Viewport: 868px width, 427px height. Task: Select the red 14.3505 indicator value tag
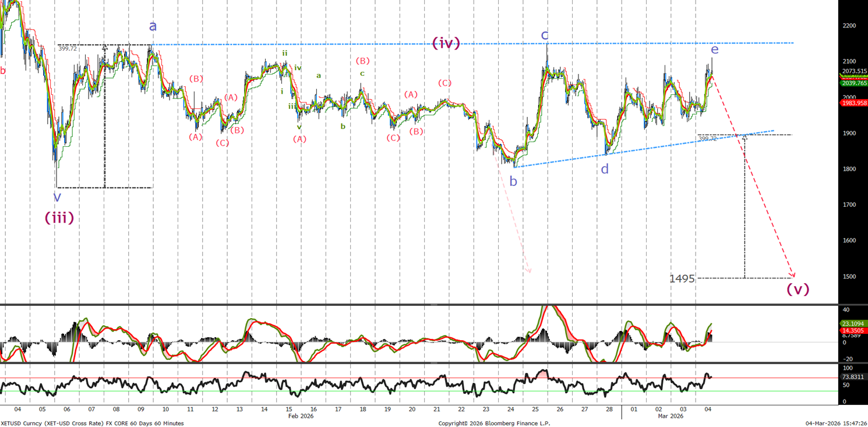point(853,330)
